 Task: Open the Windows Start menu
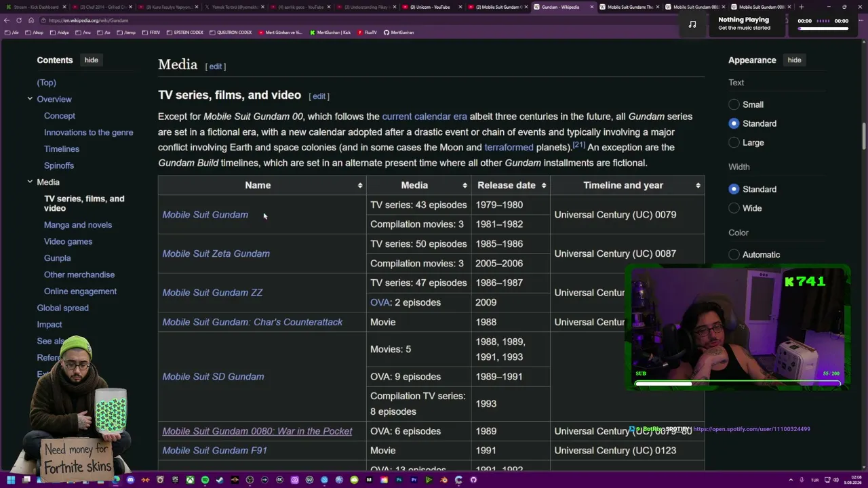[x=11, y=480]
